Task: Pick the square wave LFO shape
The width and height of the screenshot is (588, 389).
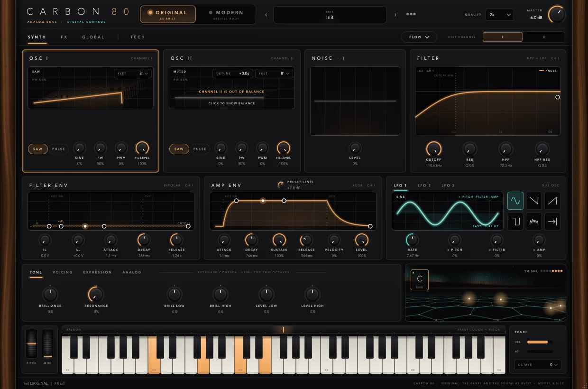Action: tap(515, 222)
